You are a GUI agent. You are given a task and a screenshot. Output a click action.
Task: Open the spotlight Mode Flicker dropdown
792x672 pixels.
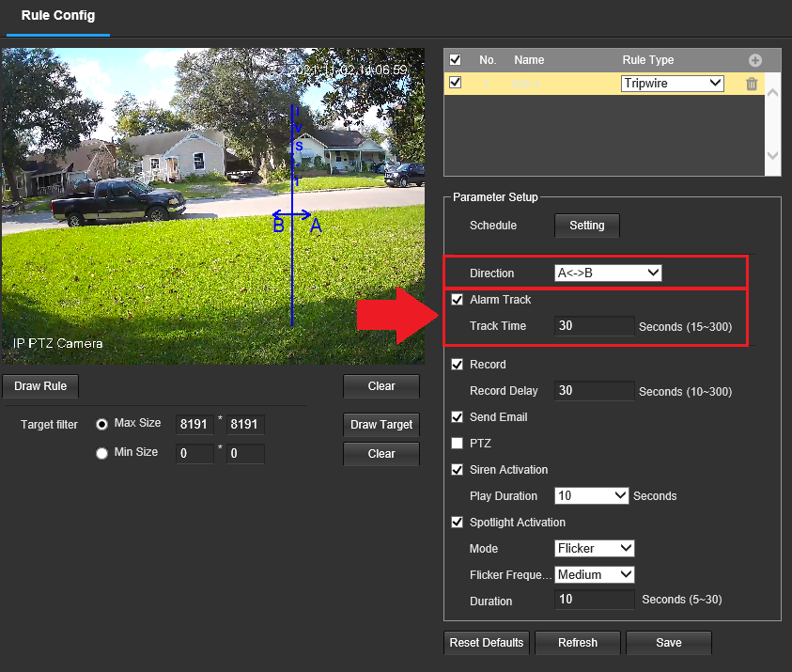pyautogui.click(x=595, y=548)
